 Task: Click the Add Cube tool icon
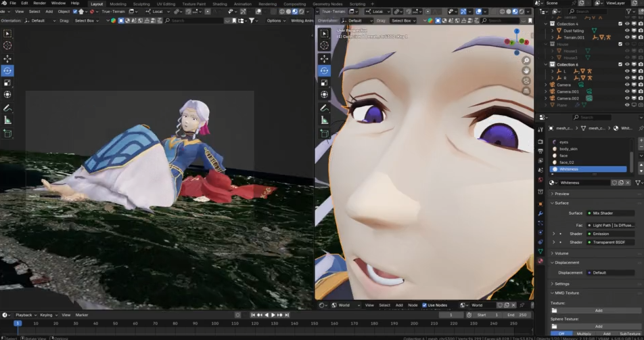7,133
